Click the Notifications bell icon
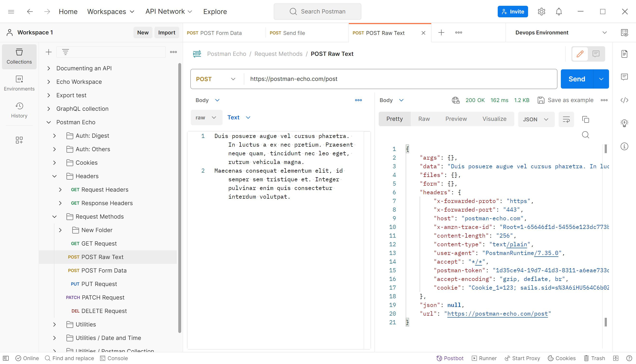 point(559,11)
